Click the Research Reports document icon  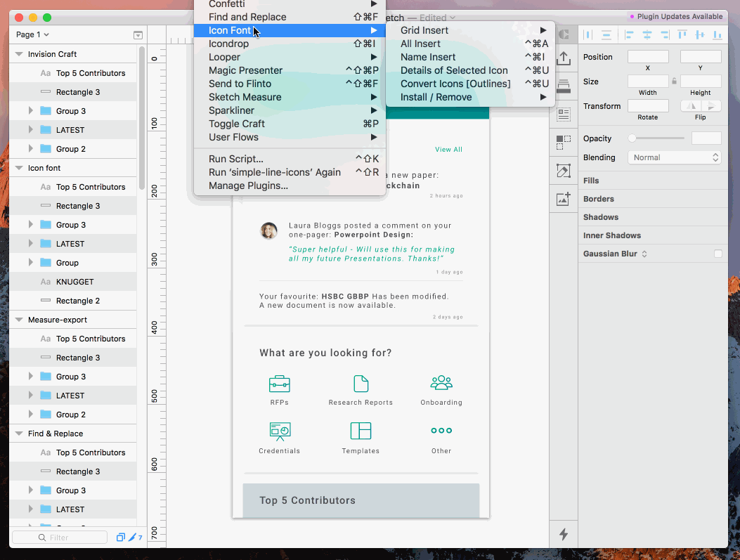point(361,384)
